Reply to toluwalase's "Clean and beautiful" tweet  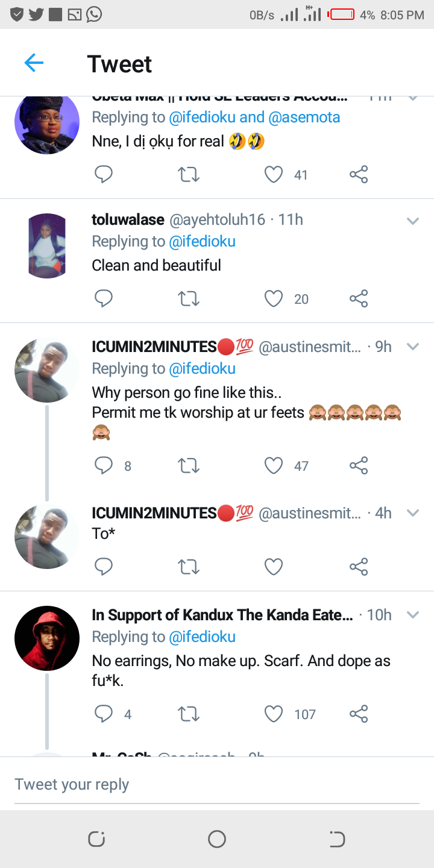click(104, 298)
